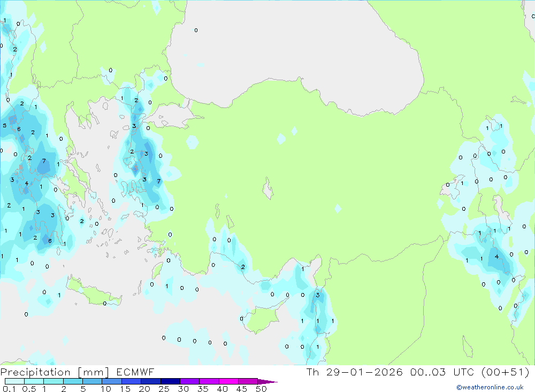
Task: Click the '0.5' legend scale label
Action: 29,389
